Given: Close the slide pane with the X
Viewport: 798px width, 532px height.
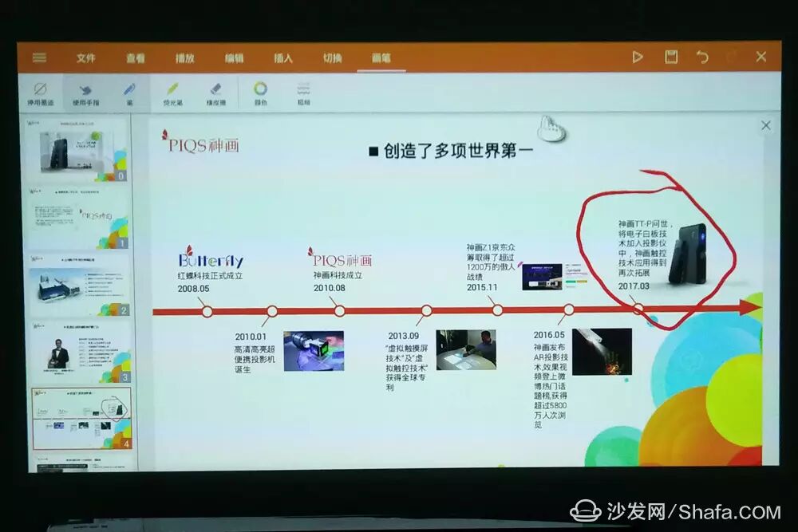Looking at the screenshot, I should [x=765, y=125].
